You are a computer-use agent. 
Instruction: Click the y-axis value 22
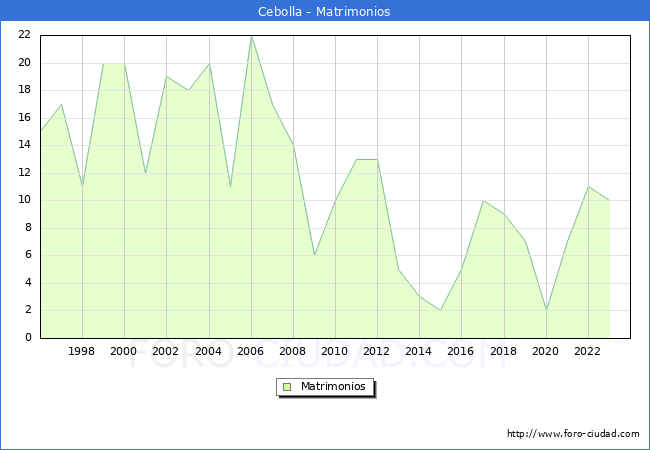pyautogui.click(x=24, y=35)
